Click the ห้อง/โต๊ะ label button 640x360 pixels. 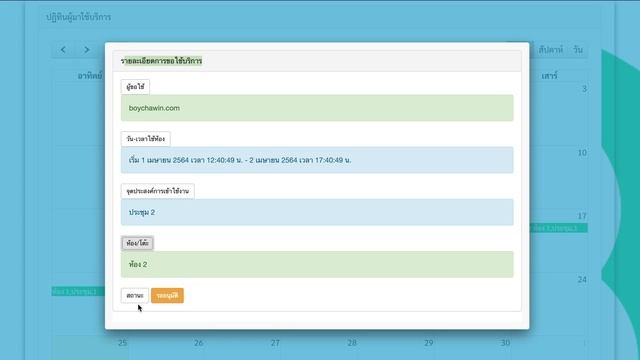[137, 243]
